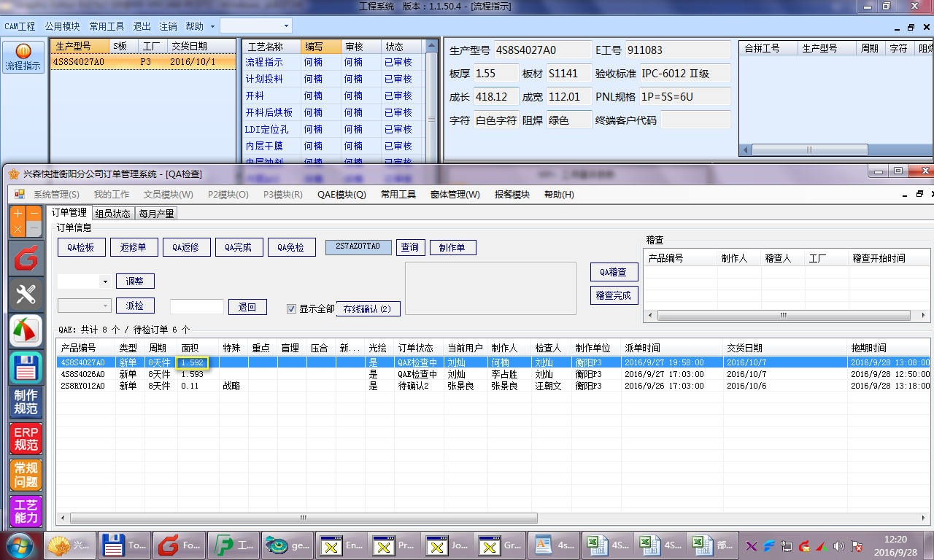Viewport: 934px width, 560px height.
Task: Switch to the Pr... taskbar window
Action: pyautogui.click(x=394, y=545)
